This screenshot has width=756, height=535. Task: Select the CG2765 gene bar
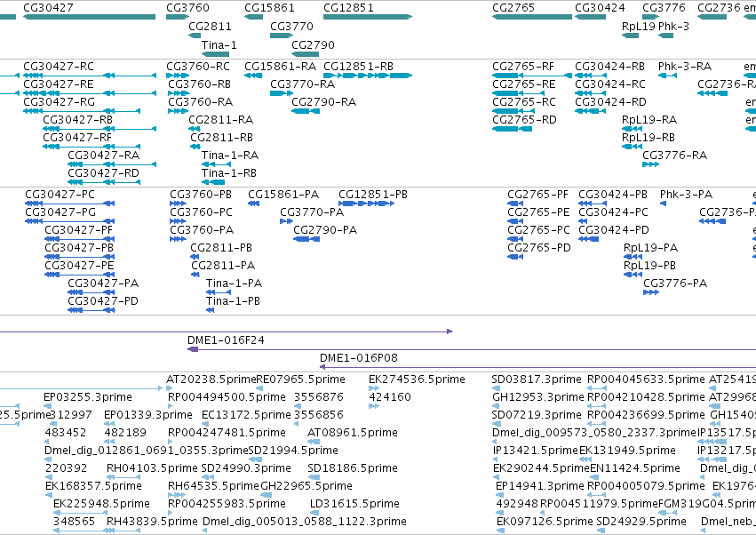[532, 17]
